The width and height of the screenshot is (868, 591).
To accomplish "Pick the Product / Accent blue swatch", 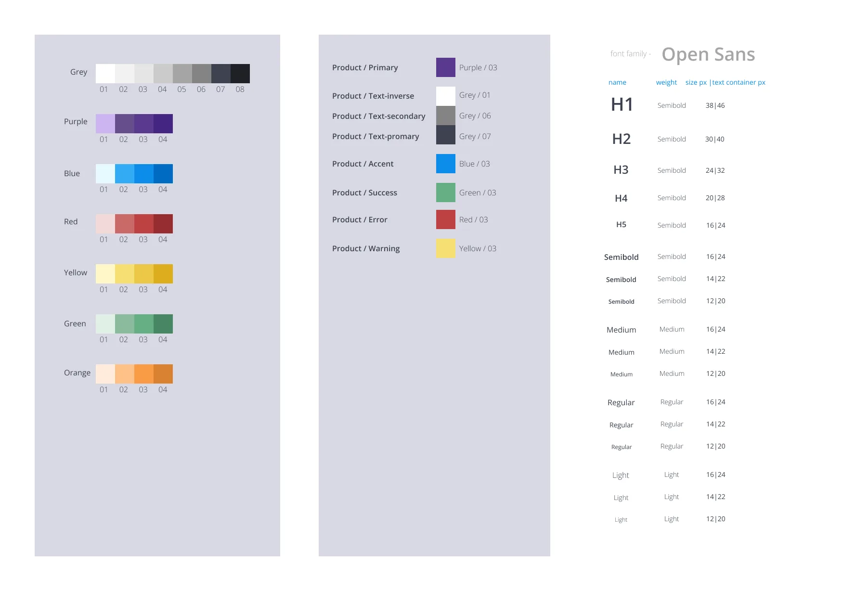I will coord(446,164).
